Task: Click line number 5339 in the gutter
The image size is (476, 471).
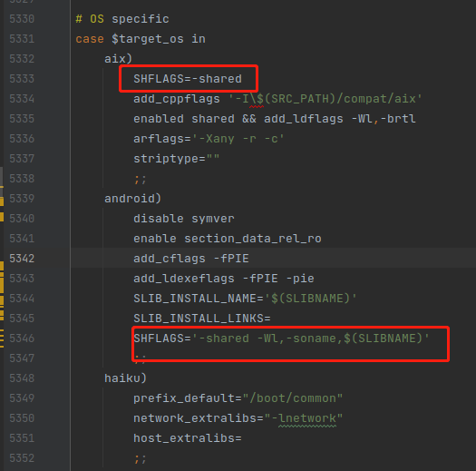Action: tap(22, 199)
